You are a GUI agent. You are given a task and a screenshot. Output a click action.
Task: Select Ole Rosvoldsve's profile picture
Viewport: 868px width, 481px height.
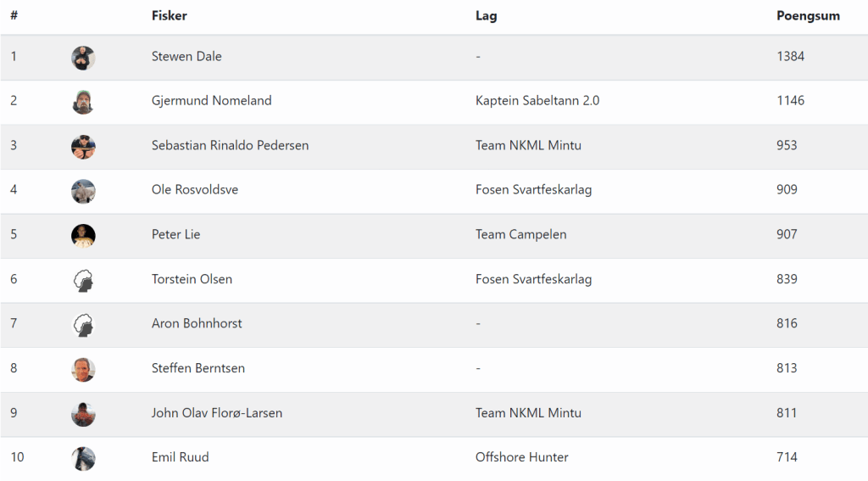[x=83, y=190]
